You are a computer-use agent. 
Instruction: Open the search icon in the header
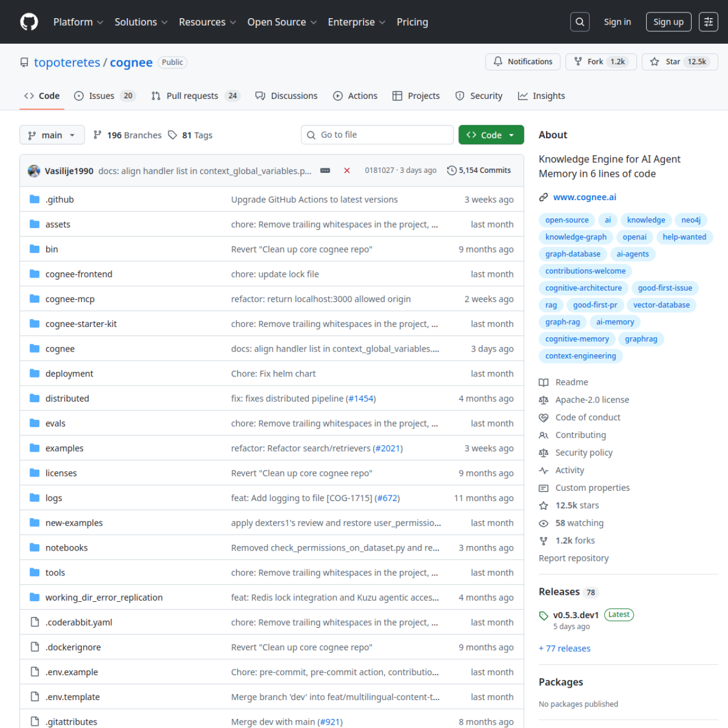(x=580, y=22)
